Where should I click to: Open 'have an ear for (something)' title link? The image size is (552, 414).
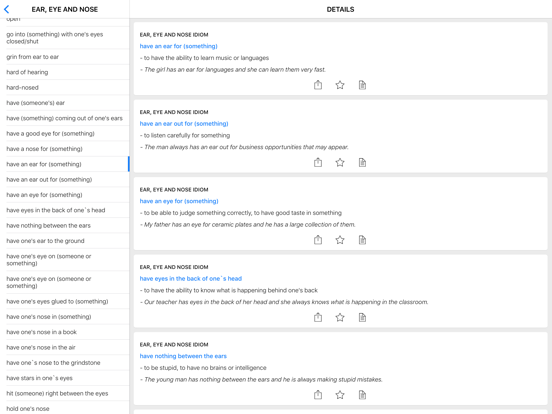[x=178, y=46]
